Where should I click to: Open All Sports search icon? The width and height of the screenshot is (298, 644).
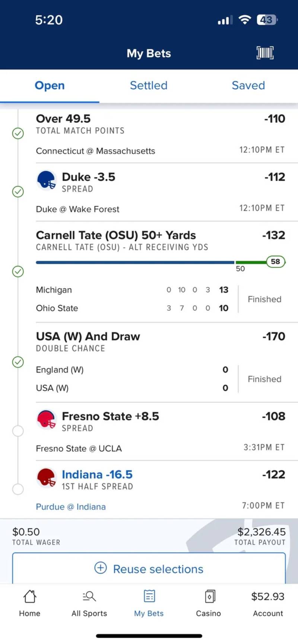[89, 596]
